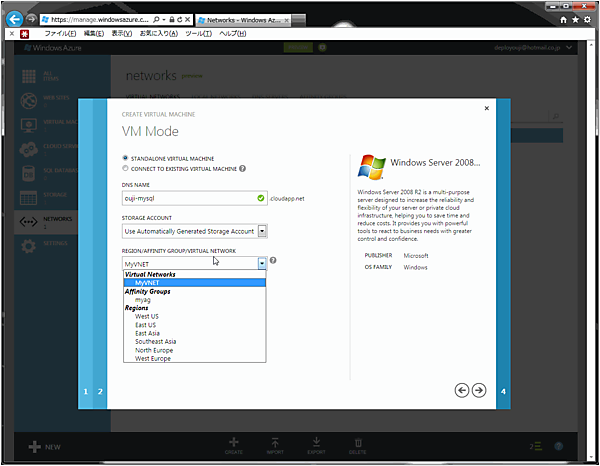Open the ツール(T) menu

199,34
